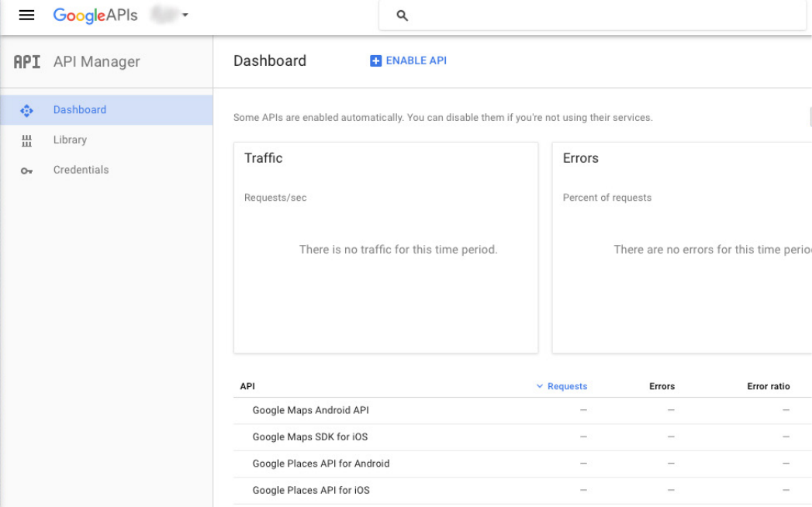Open Google Places API for Android
This screenshot has width=812, height=507.
click(x=522, y=464)
